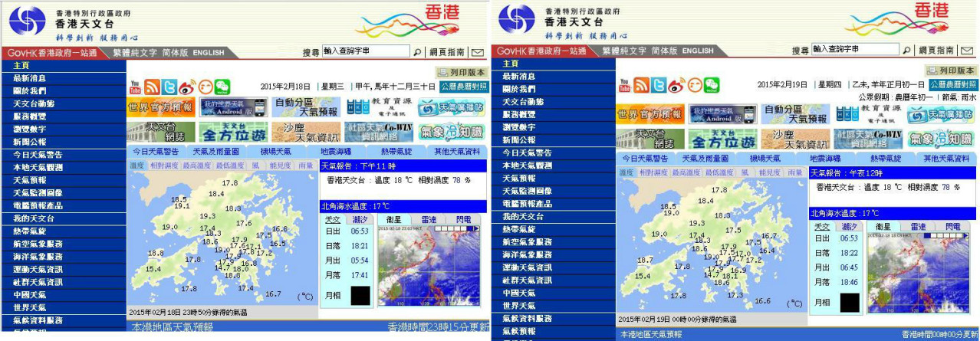
Task: Select the 雷達 radar tab on the 2月18日 page
Action: tap(429, 220)
